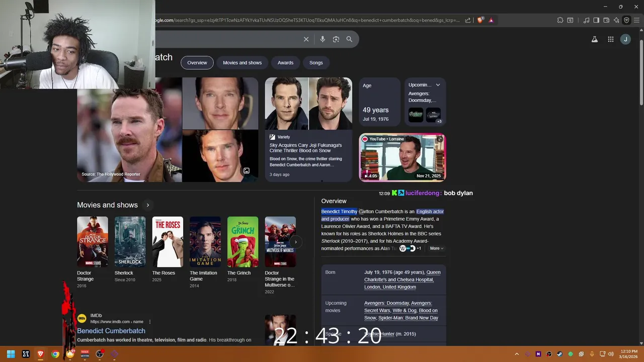Open Search Labs flask icon

tap(595, 39)
